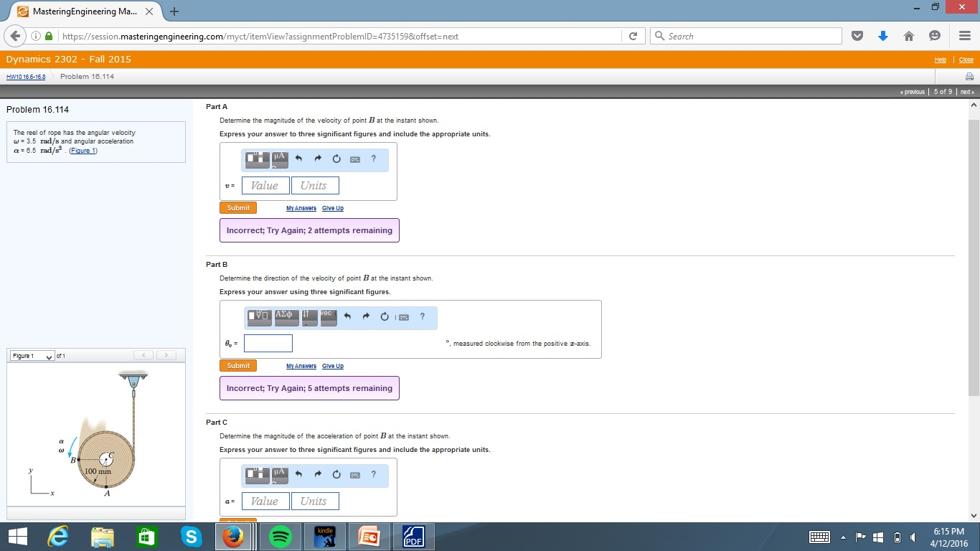Image resolution: width=980 pixels, height=551 pixels.
Task: Click the print page icon below Close
Action: pyautogui.click(x=969, y=75)
